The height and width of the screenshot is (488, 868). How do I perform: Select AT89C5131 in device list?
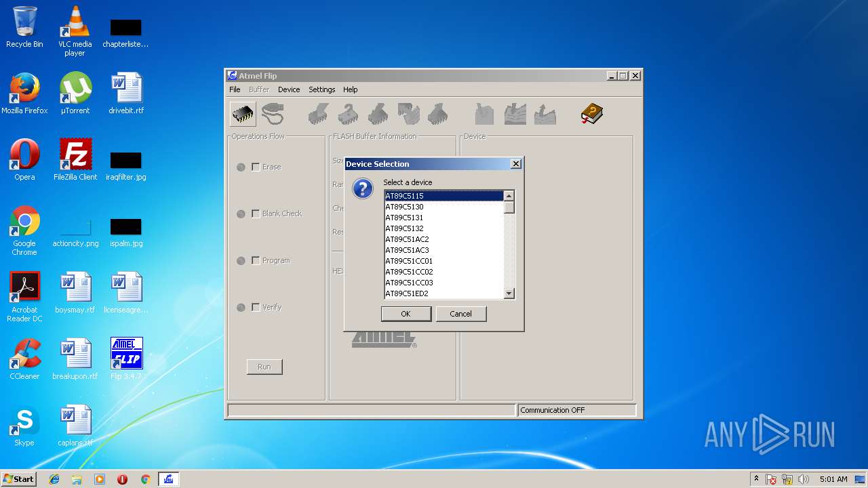click(x=444, y=218)
